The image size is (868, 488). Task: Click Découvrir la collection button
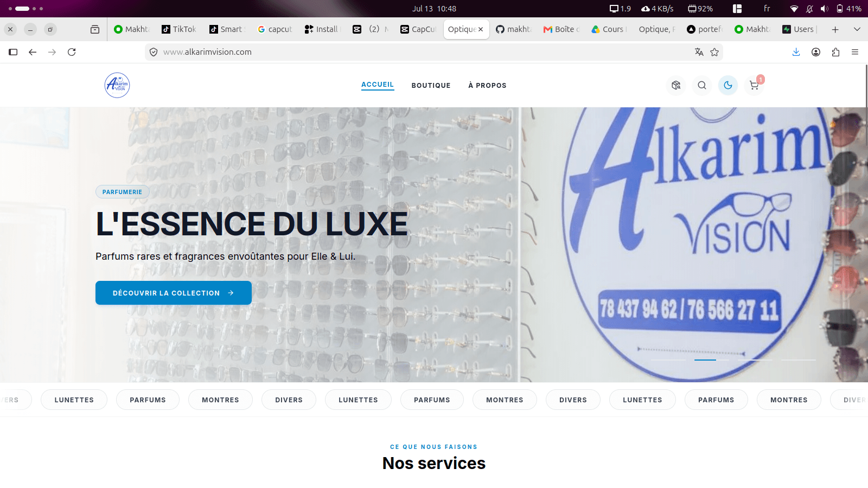click(x=174, y=293)
